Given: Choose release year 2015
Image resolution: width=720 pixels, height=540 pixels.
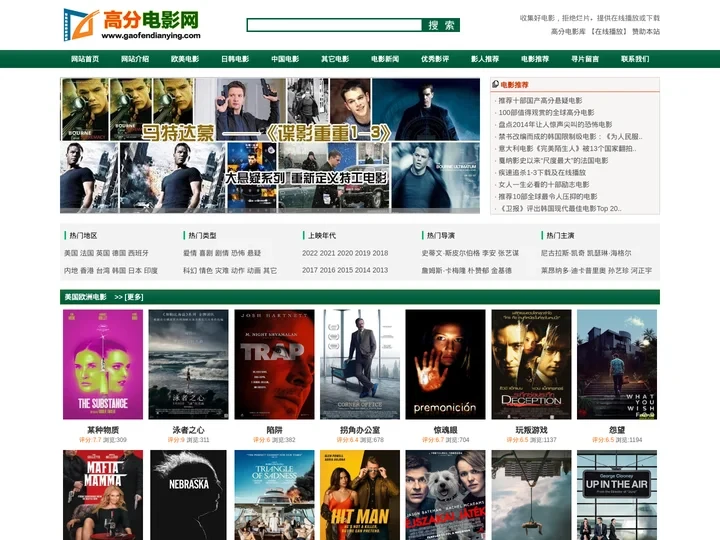Looking at the screenshot, I should [x=345, y=270].
